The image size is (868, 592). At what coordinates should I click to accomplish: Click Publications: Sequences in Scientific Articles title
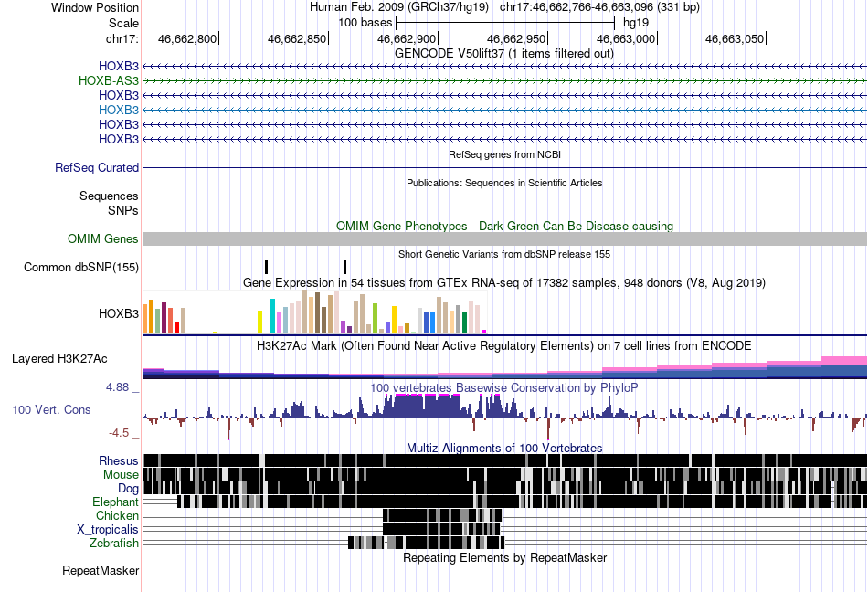click(x=504, y=183)
